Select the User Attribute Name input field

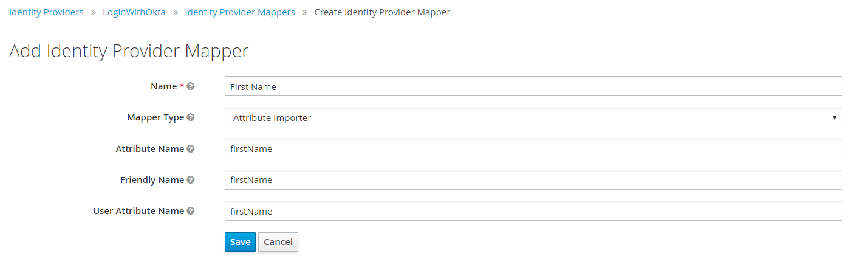pos(533,211)
